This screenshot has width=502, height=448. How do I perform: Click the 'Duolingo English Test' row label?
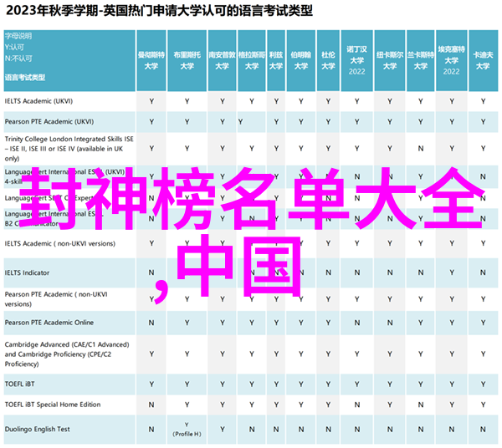coord(37,430)
